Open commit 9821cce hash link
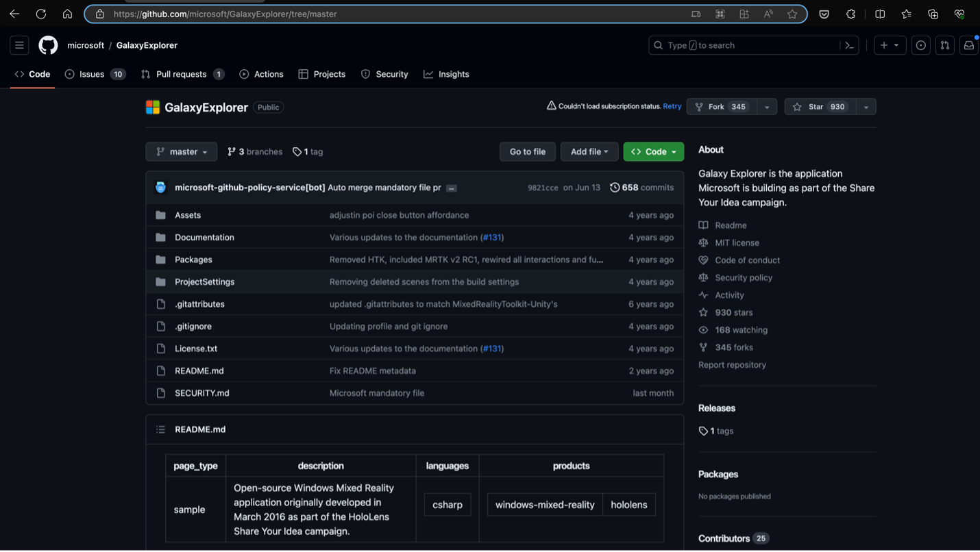Screen dimensions: 980x552 point(543,188)
